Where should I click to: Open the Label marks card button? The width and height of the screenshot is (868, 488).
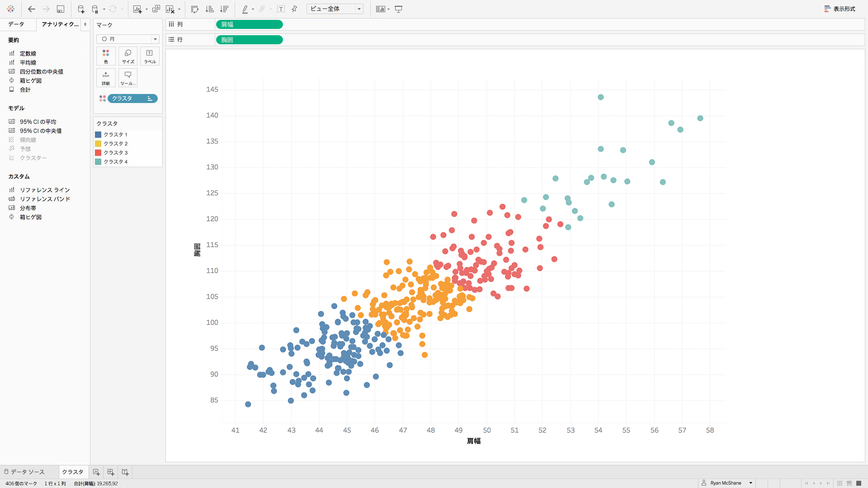150,56
